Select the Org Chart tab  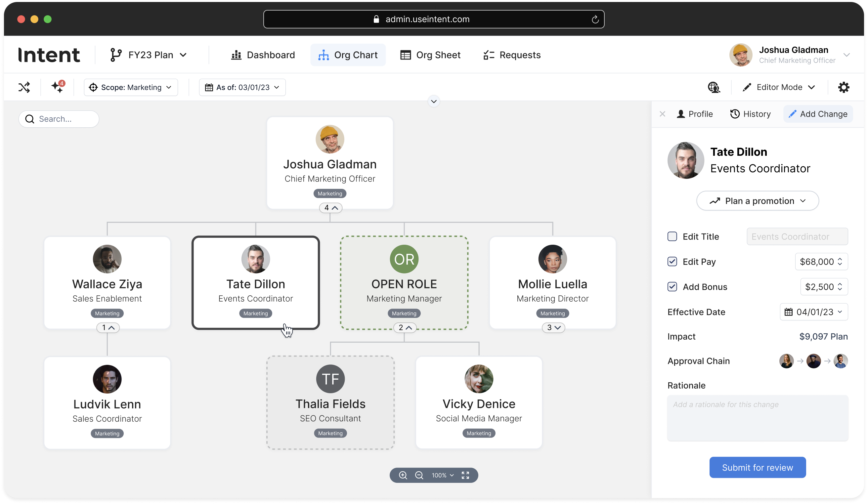(348, 55)
